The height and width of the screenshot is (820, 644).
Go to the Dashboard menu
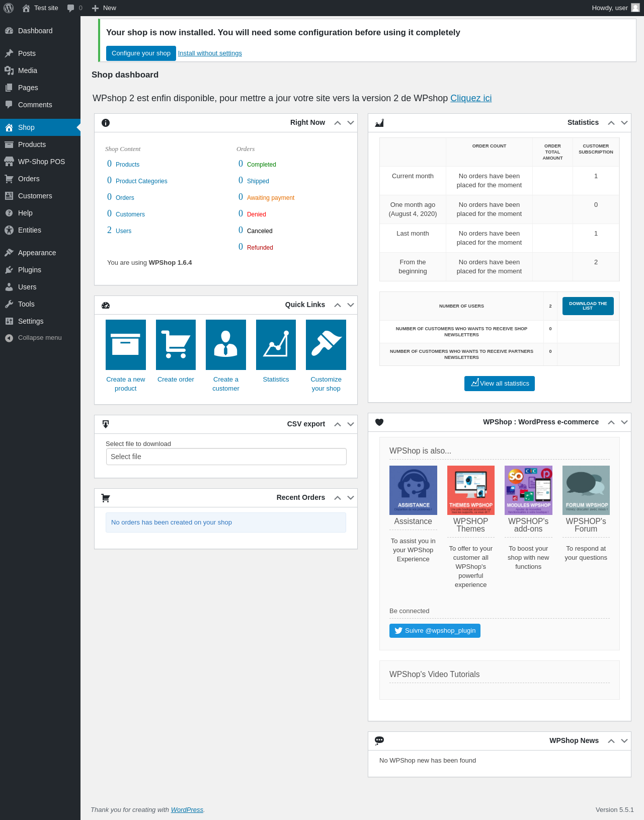click(40, 31)
